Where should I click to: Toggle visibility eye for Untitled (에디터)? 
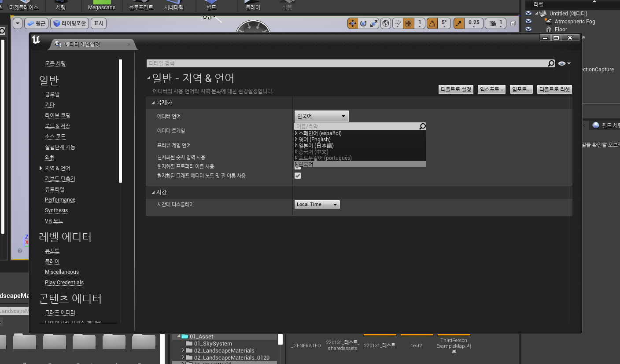(528, 13)
